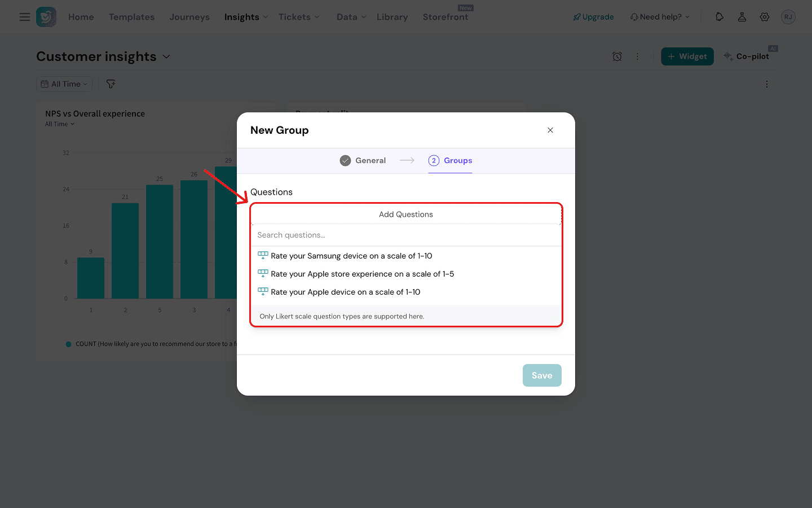Toggle the COUNT legend series dot
Screen dimensions: 812x508
pos(69,344)
